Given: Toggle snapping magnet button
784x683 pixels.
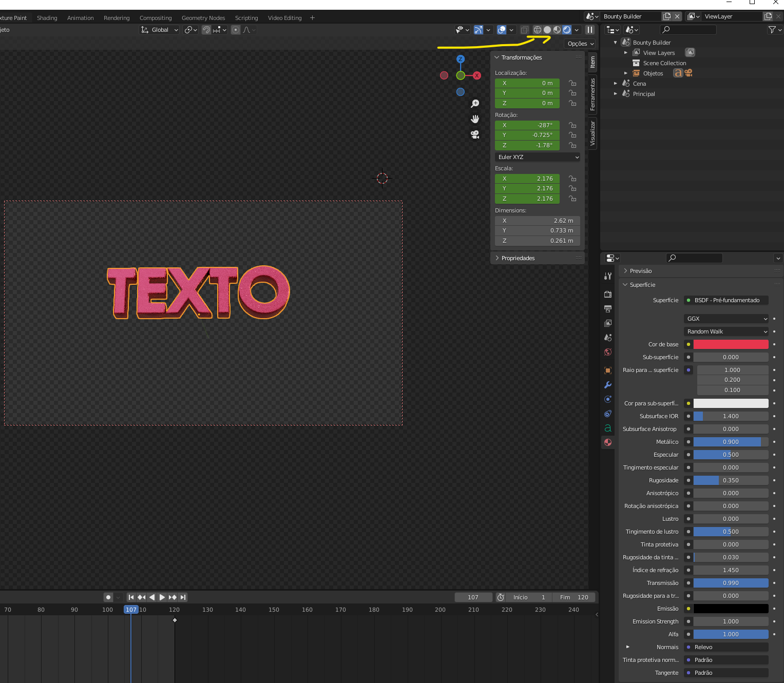Looking at the screenshot, I should [x=206, y=30].
